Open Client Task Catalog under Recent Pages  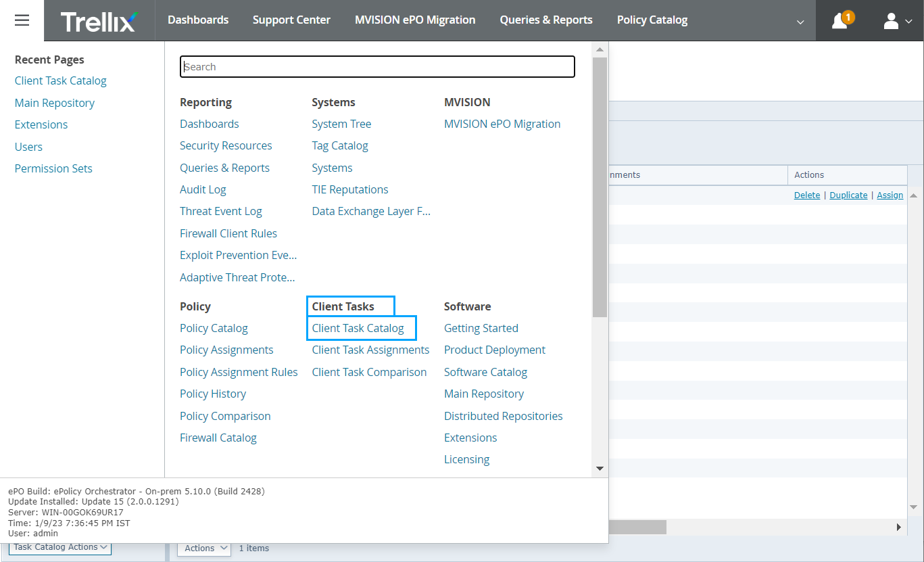pyautogui.click(x=61, y=80)
